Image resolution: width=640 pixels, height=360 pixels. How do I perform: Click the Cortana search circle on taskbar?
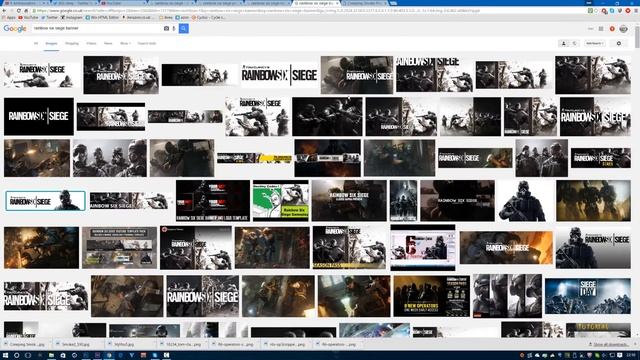tap(17, 356)
